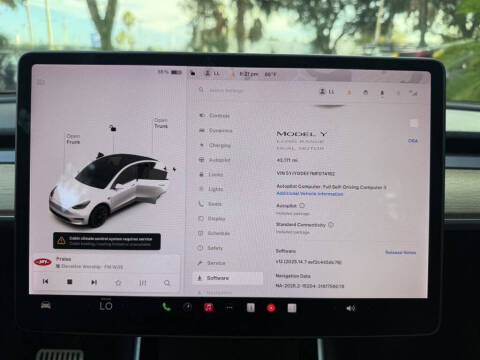Tap the climate control service warning banner
Image resolution: width=480 pixels, height=360 pixels.
(107, 241)
